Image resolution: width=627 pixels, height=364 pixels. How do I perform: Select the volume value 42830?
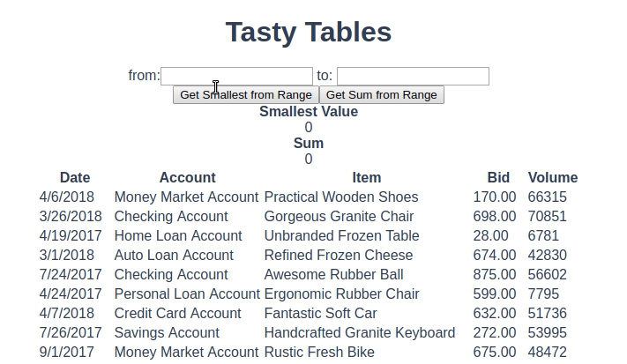click(547, 255)
